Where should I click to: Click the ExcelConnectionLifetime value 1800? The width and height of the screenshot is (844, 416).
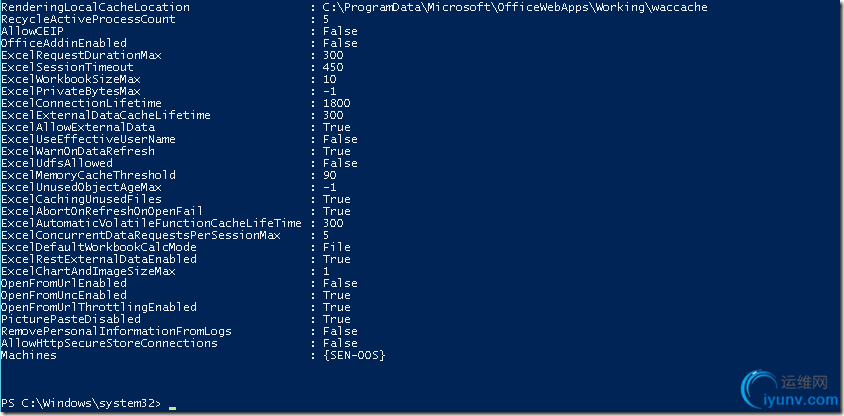336,103
